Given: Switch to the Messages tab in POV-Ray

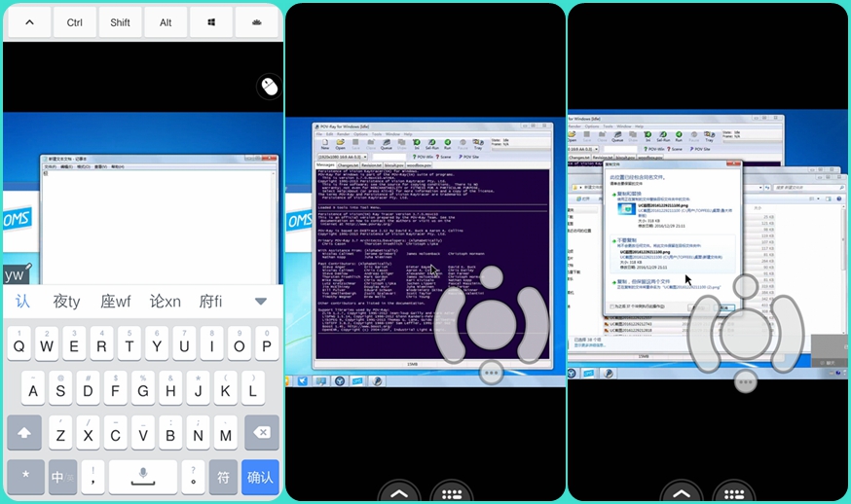Looking at the screenshot, I should pyautogui.click(x=325, y=165).
